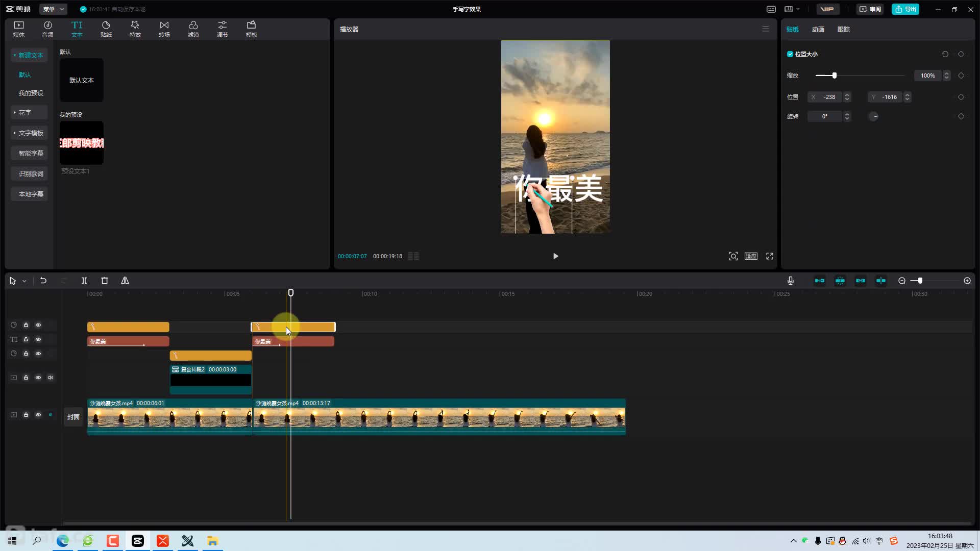980x551 pixels.
Task: Delete the selected clip with trash icon
Action: [x=105, y=281]
